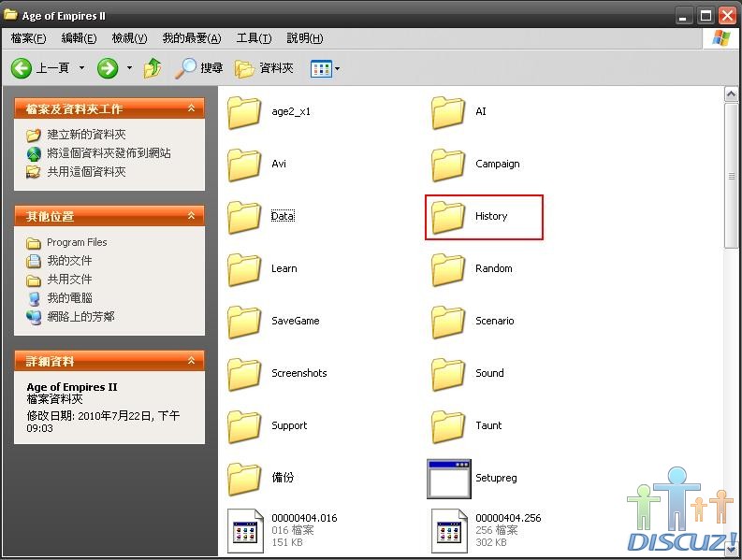Viewport: 742px width, 560px height.
Task: Open 共用文件 in sidebar
Action: (x=69, y=279)
